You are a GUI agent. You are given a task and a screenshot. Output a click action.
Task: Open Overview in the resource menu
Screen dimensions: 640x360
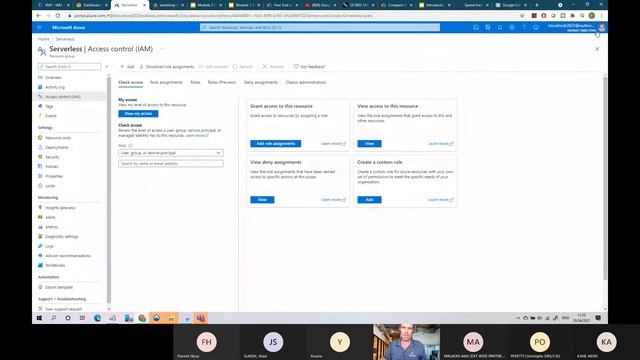click(x=53, y=78)
